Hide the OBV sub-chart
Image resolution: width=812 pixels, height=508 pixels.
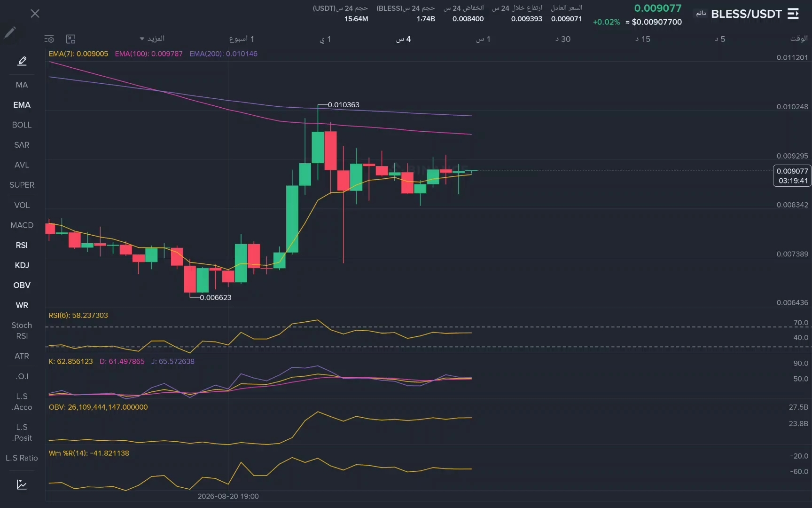(x=22, y=285)
